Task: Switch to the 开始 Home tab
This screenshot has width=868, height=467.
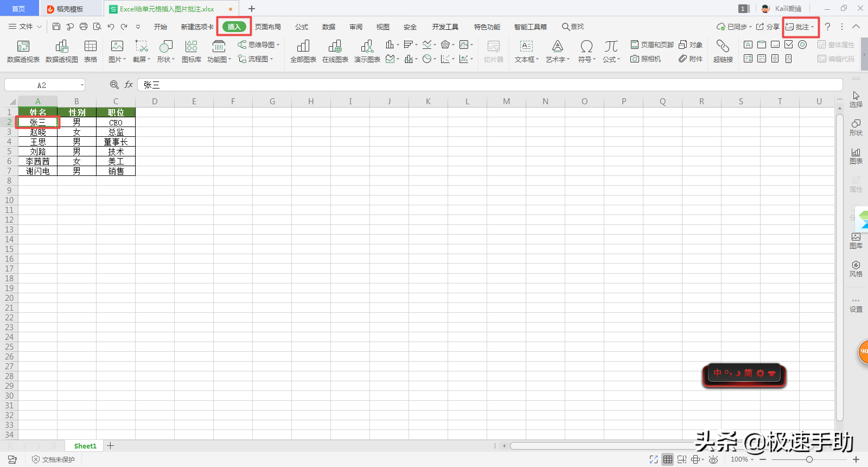Action: point(161,27)
